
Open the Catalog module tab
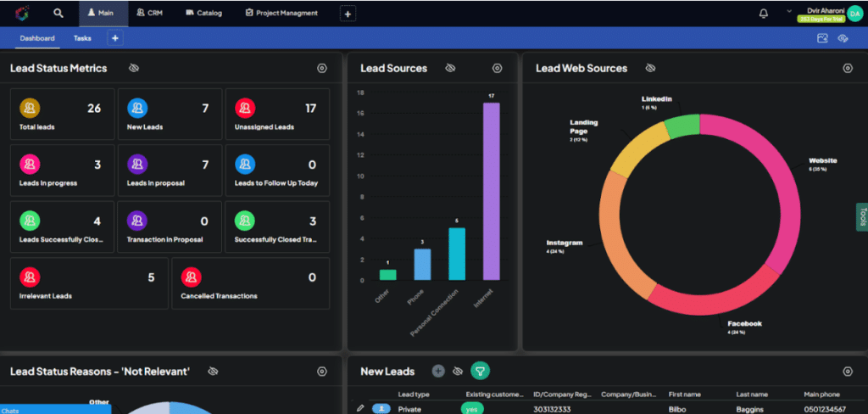click(203, 14)
